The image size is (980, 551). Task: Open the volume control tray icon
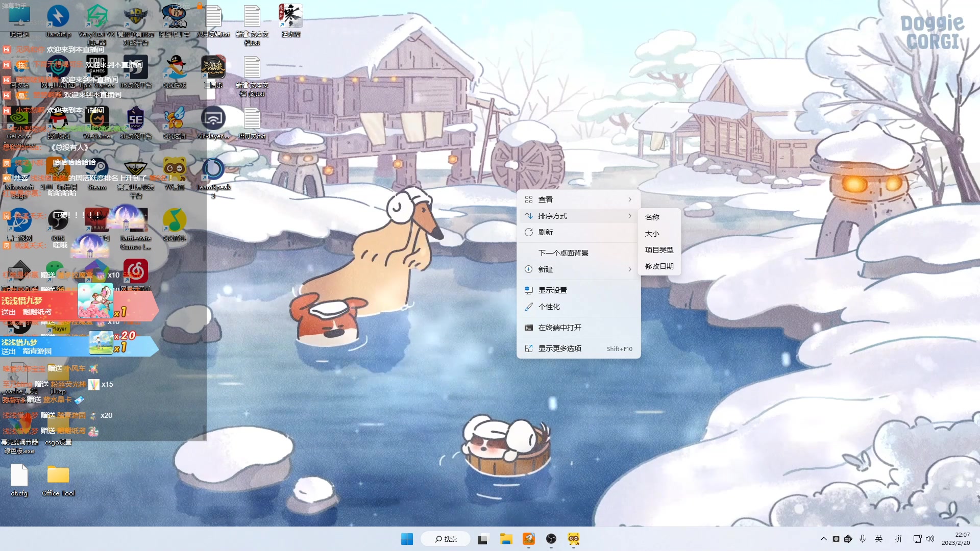coord(930,539)
